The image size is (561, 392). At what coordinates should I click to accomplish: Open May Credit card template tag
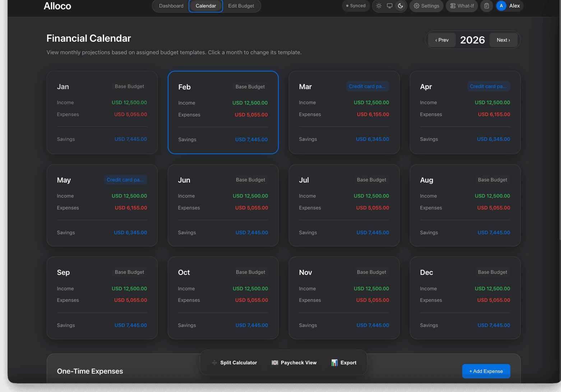[125, 180]
